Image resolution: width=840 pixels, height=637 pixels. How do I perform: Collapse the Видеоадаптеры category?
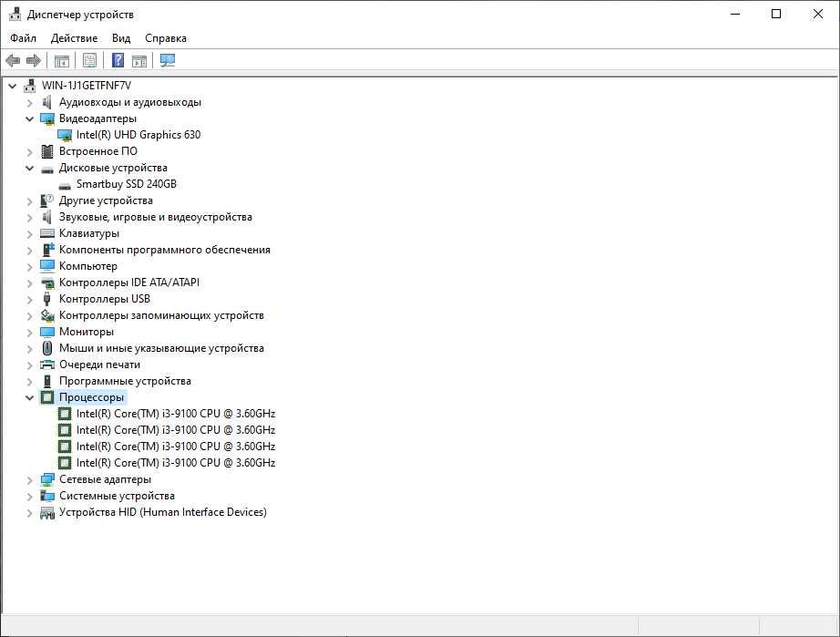(29, 119)
